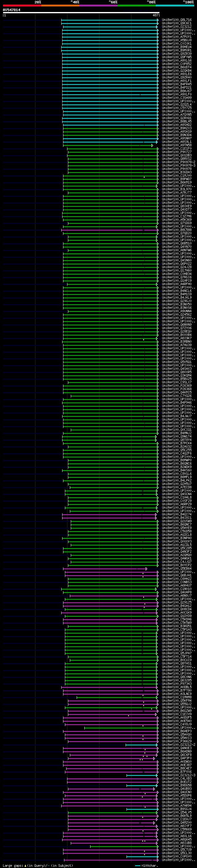Click the cyan bar for UniRef100_B9SGJ4
Screen dimensions: 197x868
click(143, 809)
